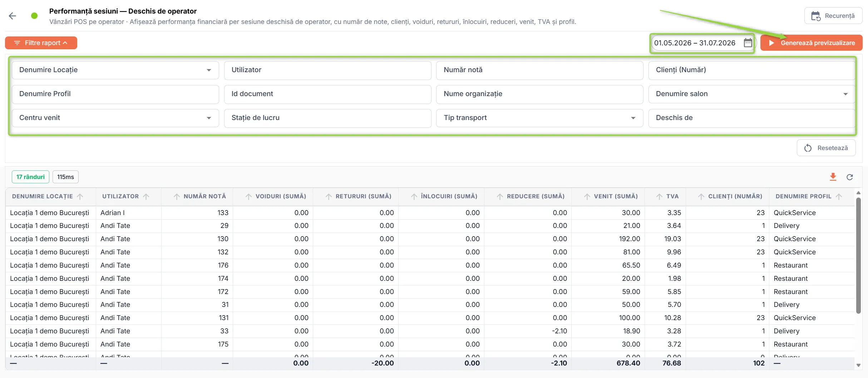Sort by Clienți (Număr) column arrow
868x378 pixels.
(x=701, y=197)
